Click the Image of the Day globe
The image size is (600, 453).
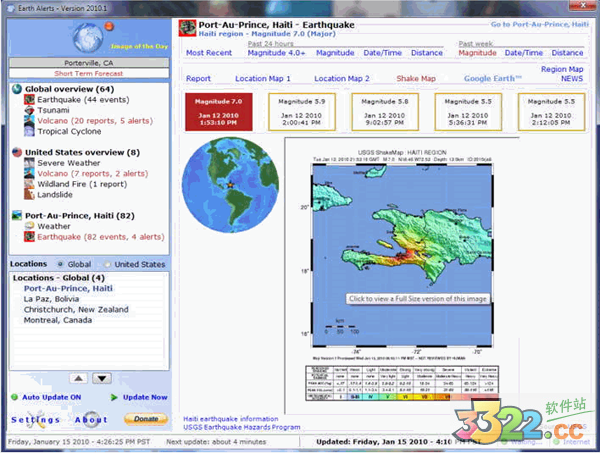pos(88,38)
